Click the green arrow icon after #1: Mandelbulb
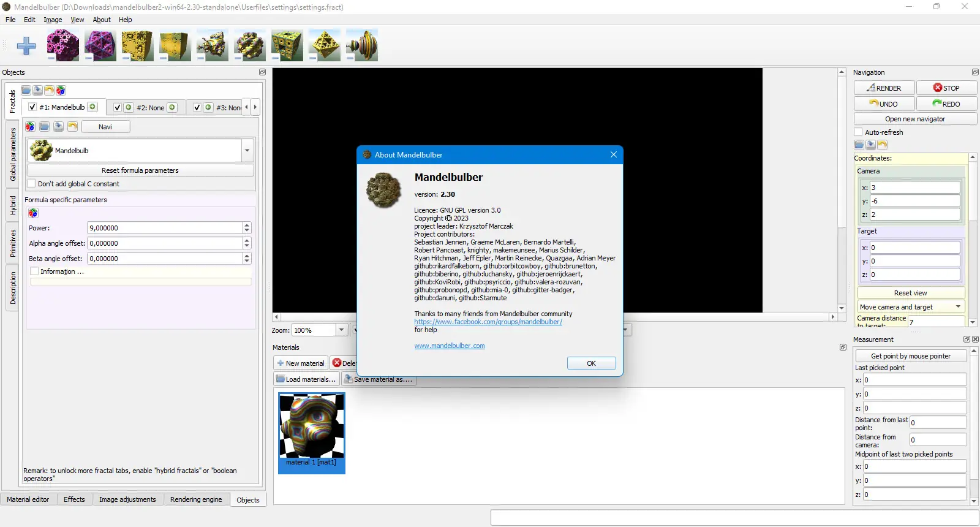 (92, 107)
